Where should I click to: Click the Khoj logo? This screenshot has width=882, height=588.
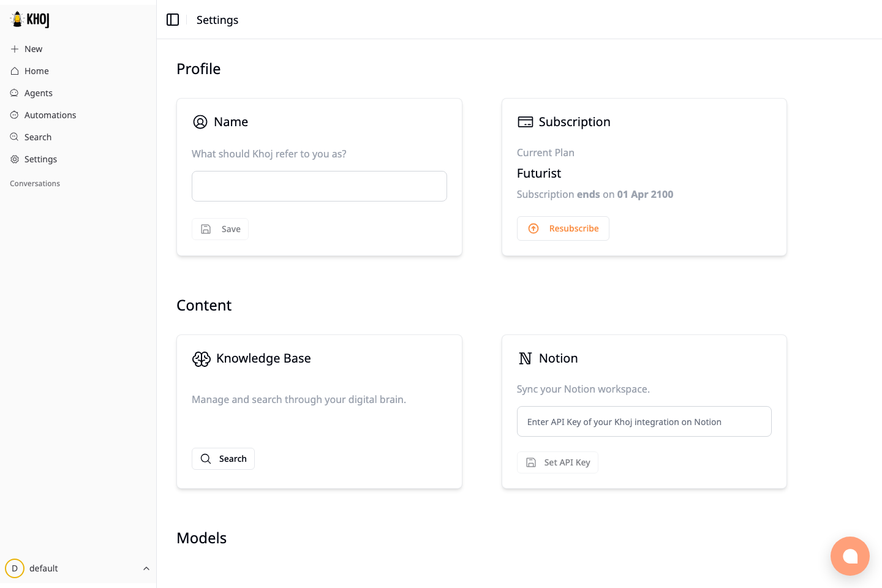point(29,20)
